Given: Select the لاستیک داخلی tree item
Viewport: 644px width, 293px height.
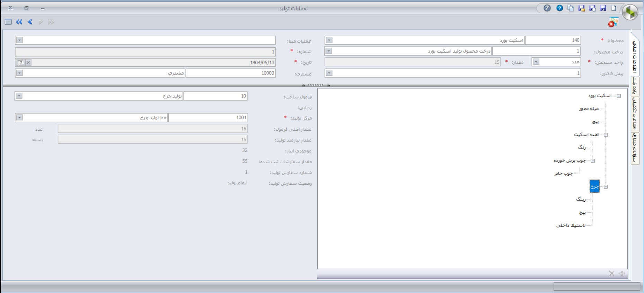Looking at the screenshot, I should [x=571, y=226].
